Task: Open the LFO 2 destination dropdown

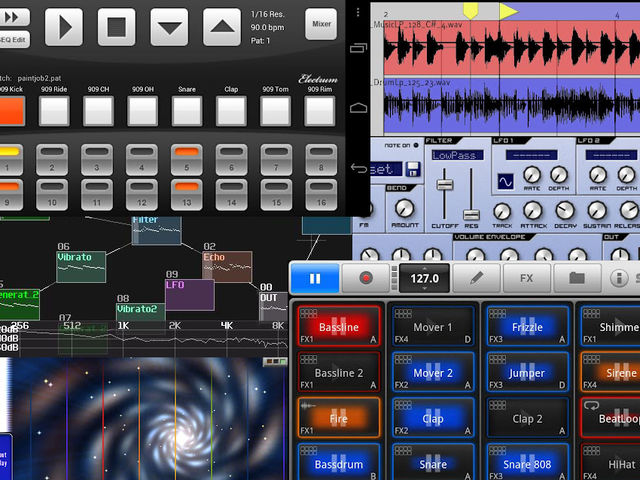Action: coord(611,155)
